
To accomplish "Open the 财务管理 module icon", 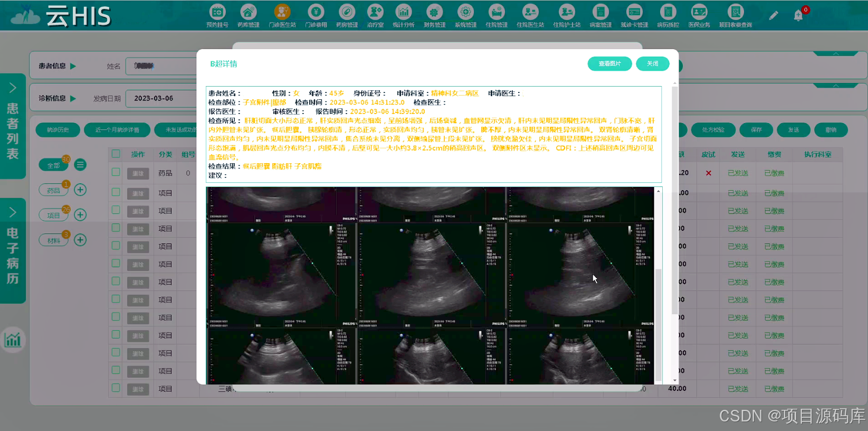I will click(x=434, y=12).
